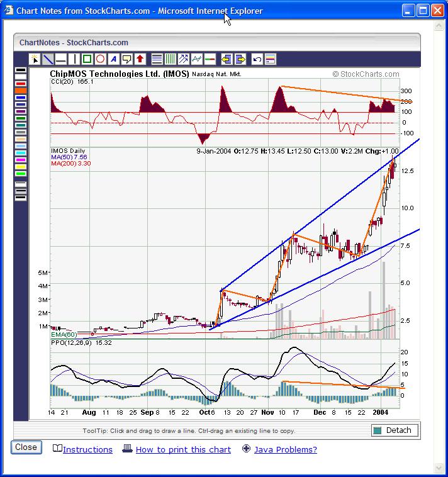
Task: Click the IMOS Daily label
Action: 68,151
